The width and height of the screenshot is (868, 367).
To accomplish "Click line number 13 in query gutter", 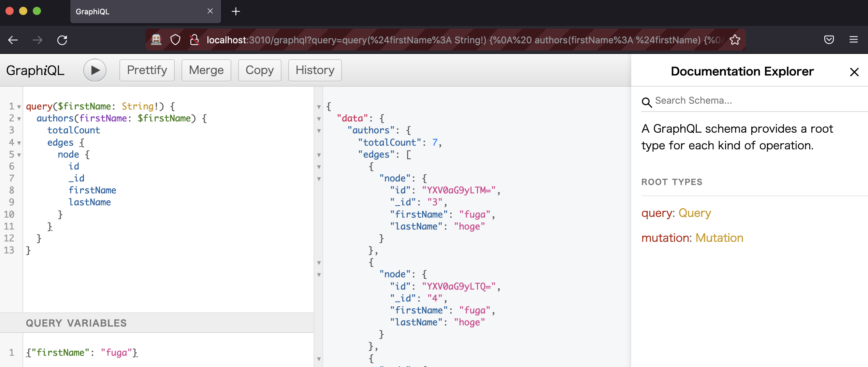I will [9, 250].
